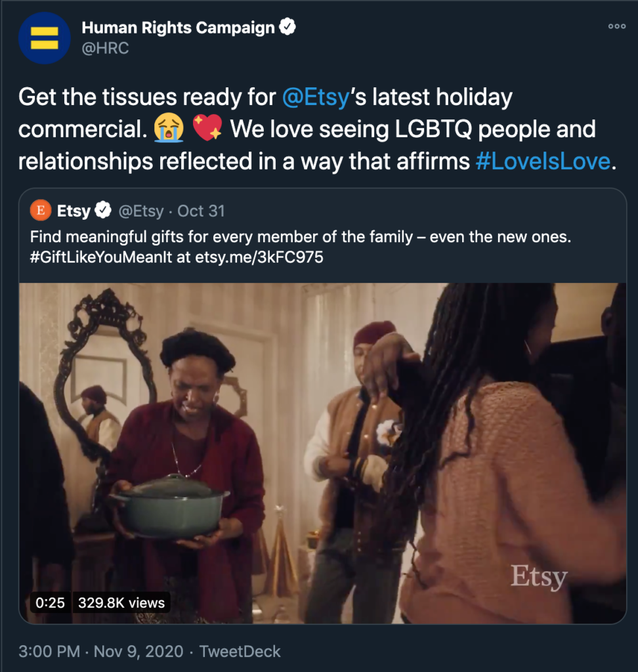Open the Etsy display name in quote

click(74, 211)
